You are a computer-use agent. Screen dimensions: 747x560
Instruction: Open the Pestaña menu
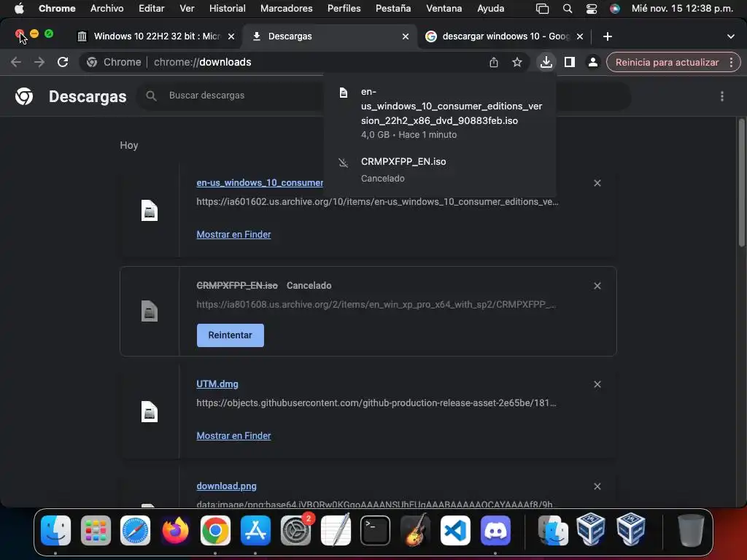[x=393, y=8]
